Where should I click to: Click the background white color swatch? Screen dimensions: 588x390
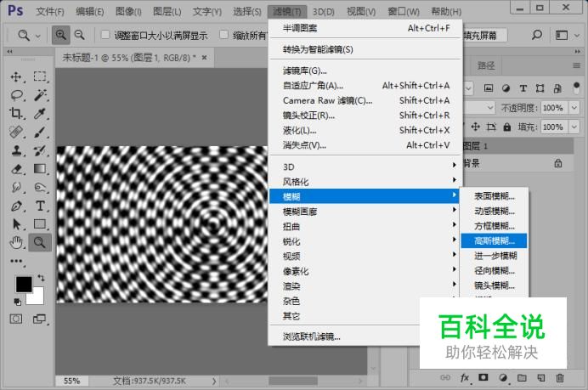tap(38, 297)
